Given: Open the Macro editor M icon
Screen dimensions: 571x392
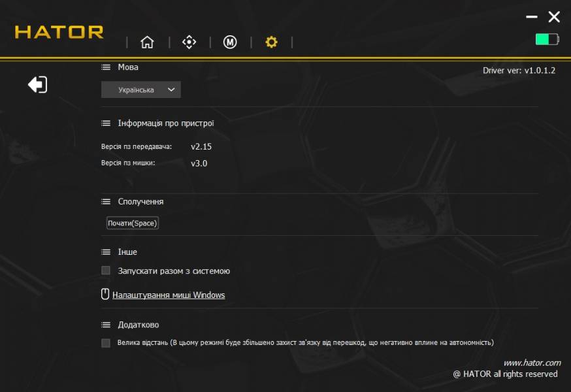Looking at the screenshot, I should tap(230, 42).
